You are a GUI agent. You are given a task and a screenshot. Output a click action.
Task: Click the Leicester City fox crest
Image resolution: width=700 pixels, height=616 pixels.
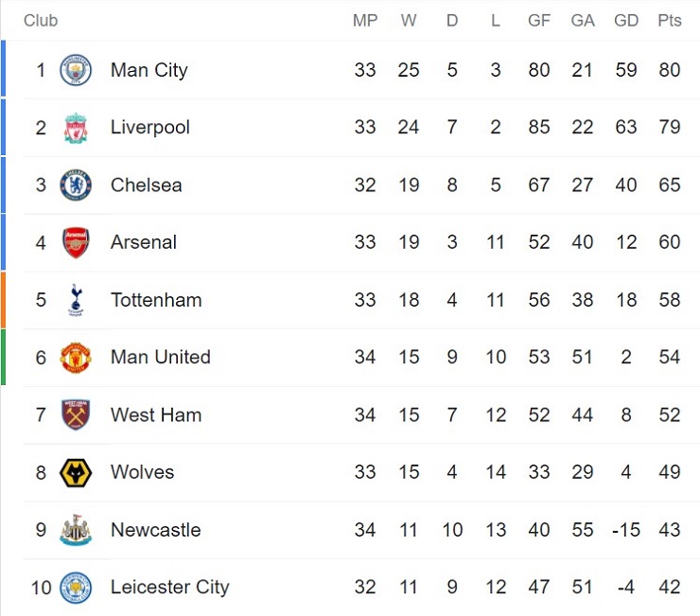pos(76,588)
